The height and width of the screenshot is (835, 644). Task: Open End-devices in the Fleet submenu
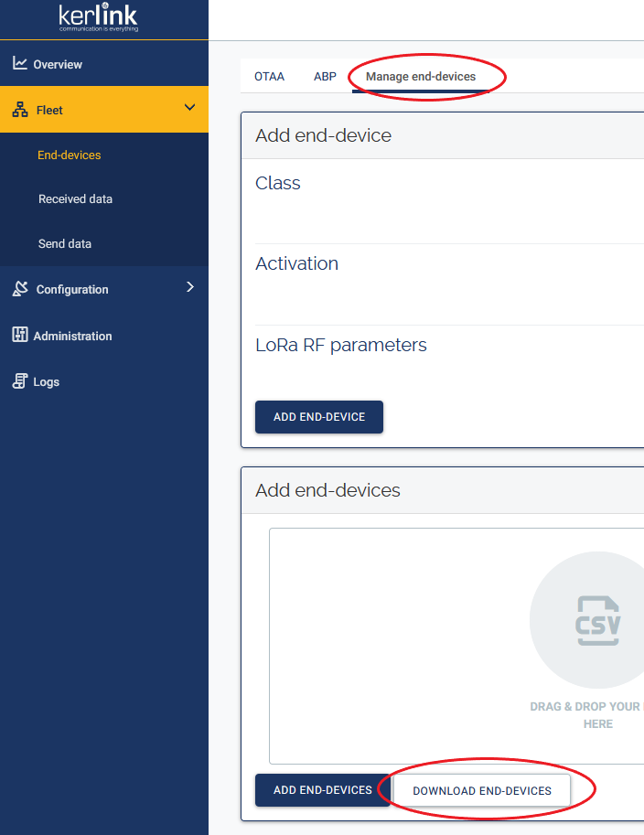coord(70,155)
